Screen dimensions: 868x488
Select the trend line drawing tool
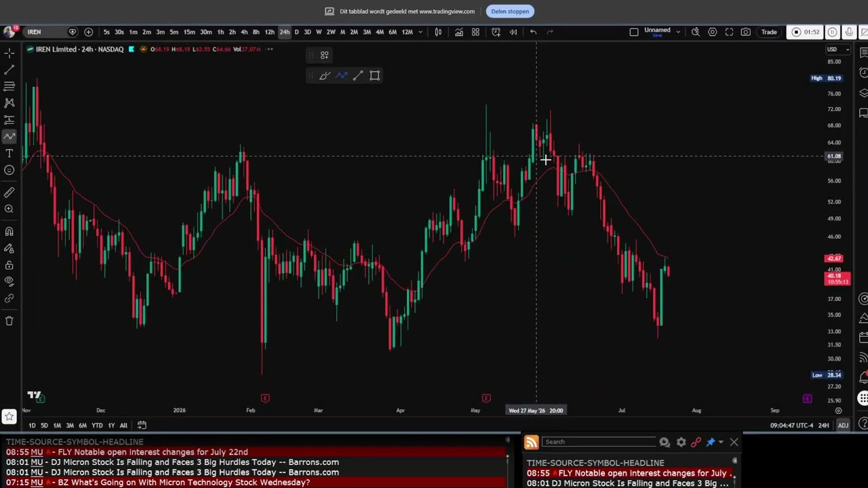(9, 70)
